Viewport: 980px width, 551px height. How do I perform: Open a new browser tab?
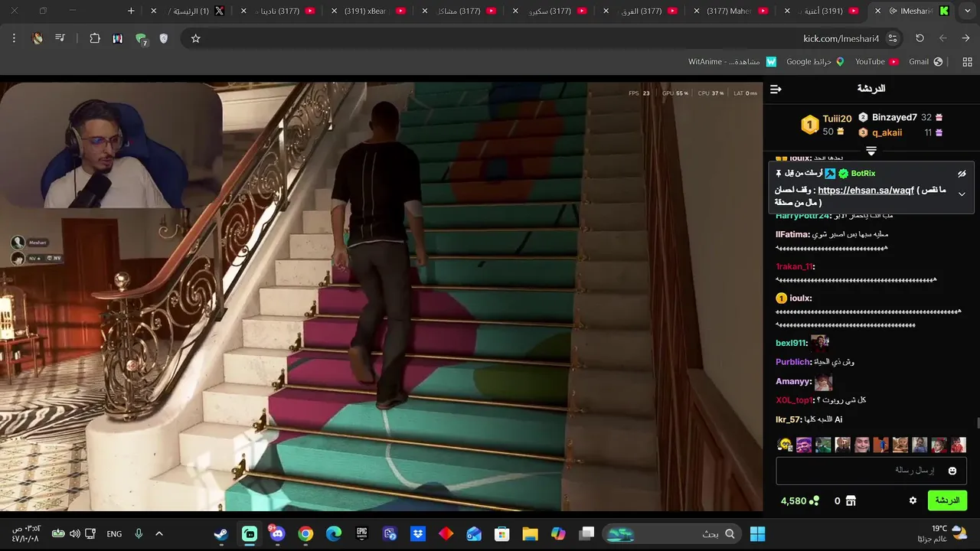131,11
